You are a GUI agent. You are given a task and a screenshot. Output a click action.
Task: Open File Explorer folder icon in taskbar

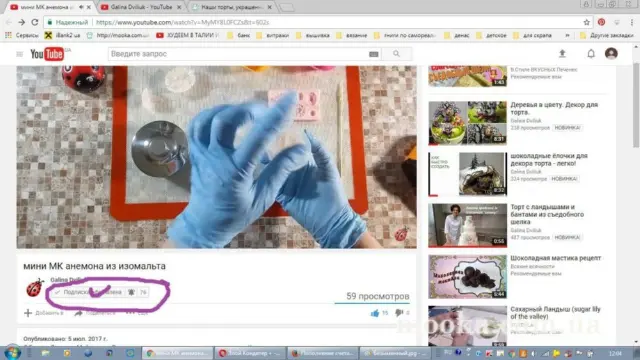click(45, 353)
